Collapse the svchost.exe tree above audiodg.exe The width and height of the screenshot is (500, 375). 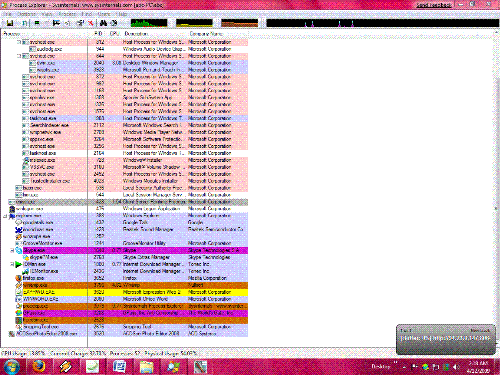19,42
